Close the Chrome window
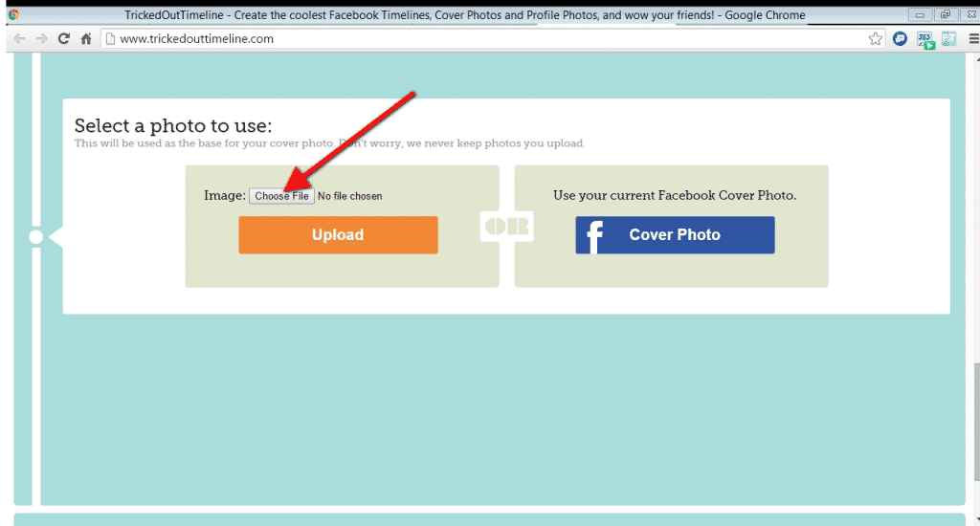This screenshot has height=526, width=980. click(x=970, y=14)
